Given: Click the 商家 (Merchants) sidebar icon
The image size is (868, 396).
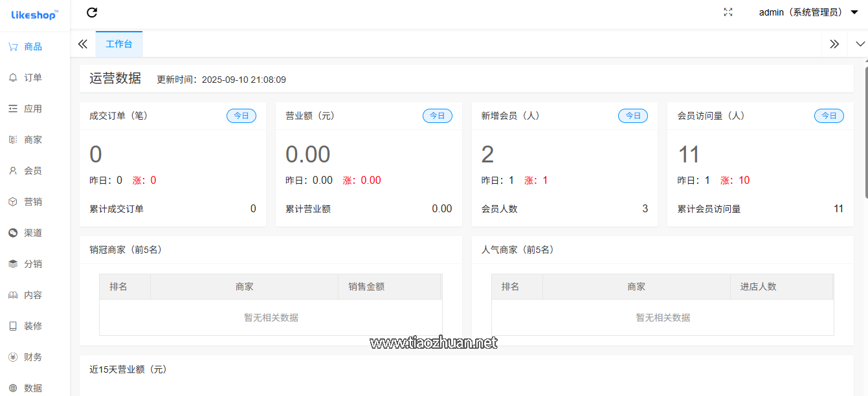Looking at the screenshot, I should click(x=32, y=139).
